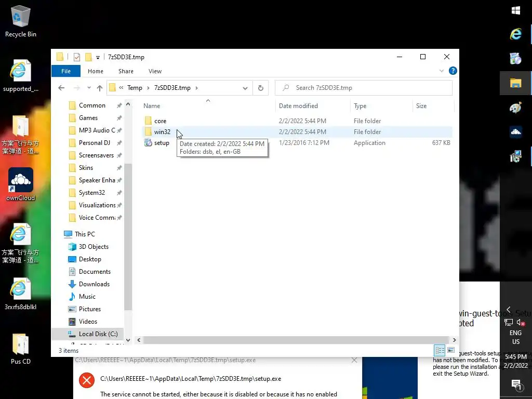Select Common in quick access
The width and height of the screenshot is (532, 399).
(92, 105)
